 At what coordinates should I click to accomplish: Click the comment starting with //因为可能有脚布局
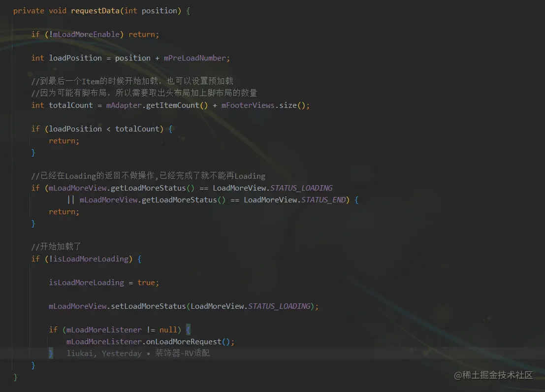click(x=144, y=93)
